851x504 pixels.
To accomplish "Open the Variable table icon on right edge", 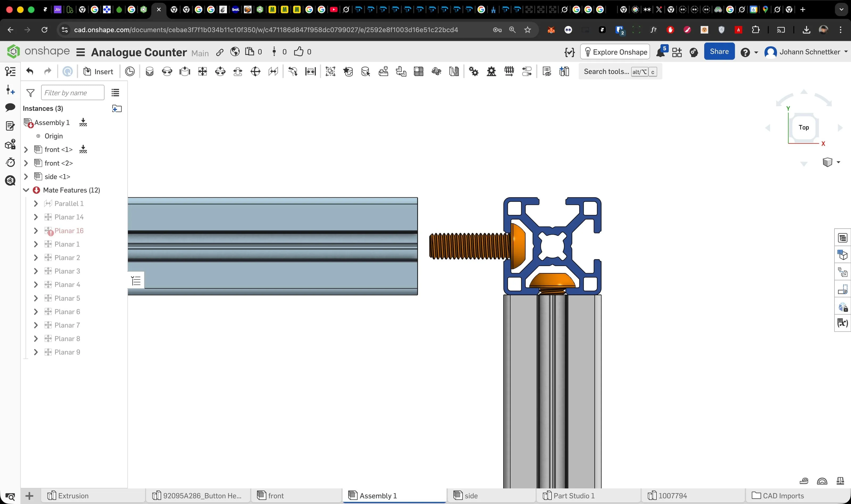I will click(842, 323).
